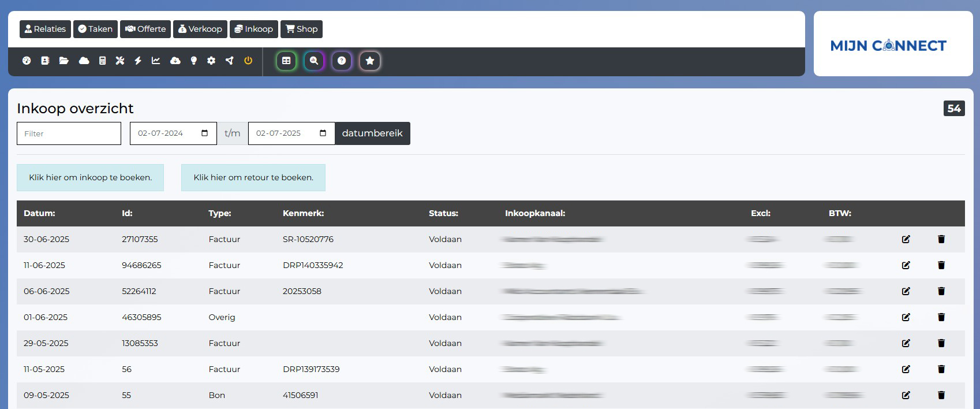Click the calculator icon in toolbar
The height and width of the screenshot is (409, 980).
[x=102, y=61]
